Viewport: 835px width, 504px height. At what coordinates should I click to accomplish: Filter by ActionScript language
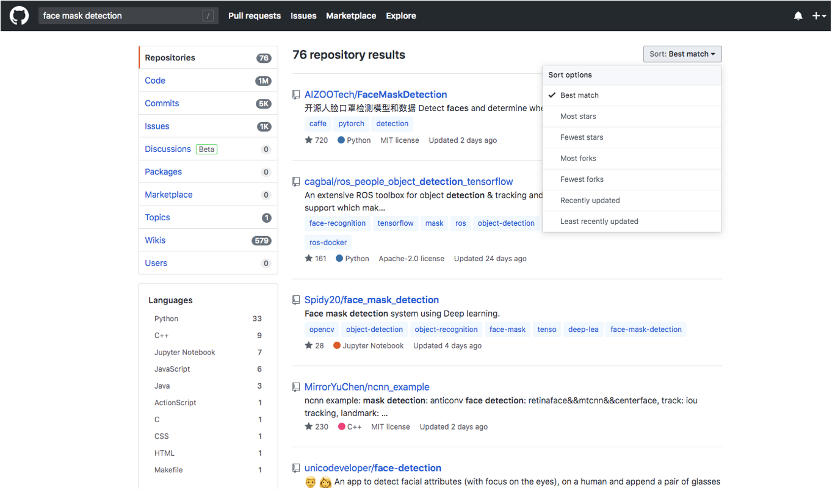(208, 403)
